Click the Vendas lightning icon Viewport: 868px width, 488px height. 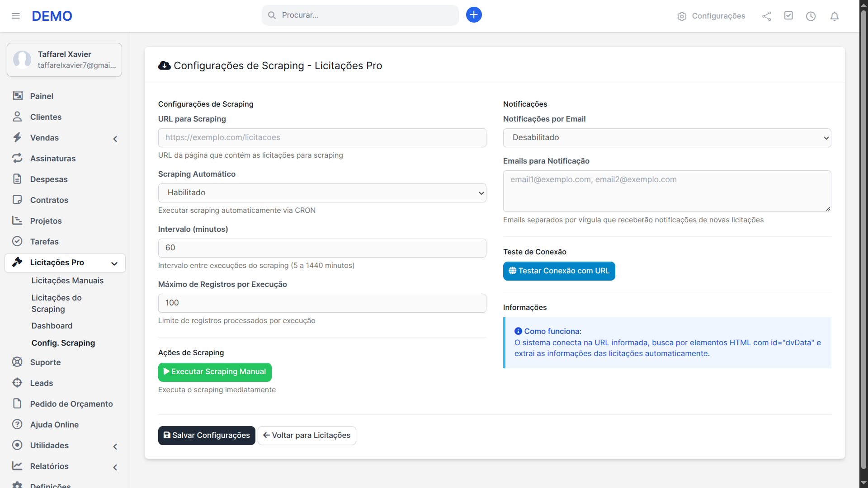(x=17, y=137)
